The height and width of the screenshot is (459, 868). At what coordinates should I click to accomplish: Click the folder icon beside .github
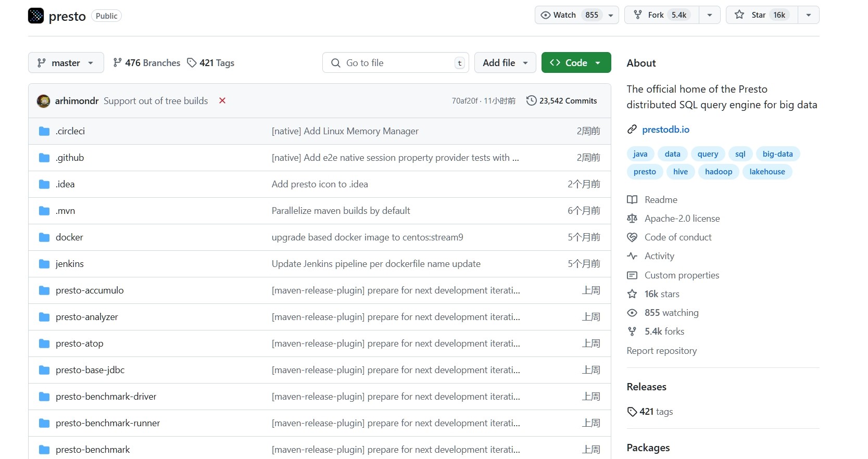coord(44,158)
